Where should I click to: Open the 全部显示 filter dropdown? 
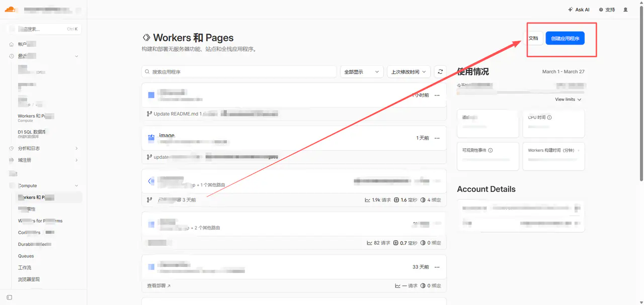pos(362,72)
